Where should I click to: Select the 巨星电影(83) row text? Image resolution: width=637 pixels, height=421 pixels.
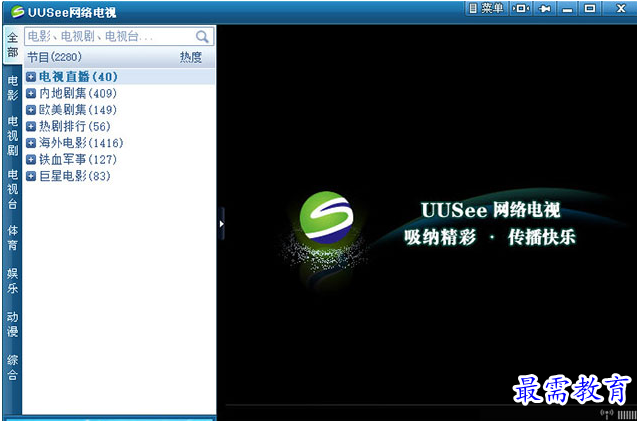(x=75, y=176)
